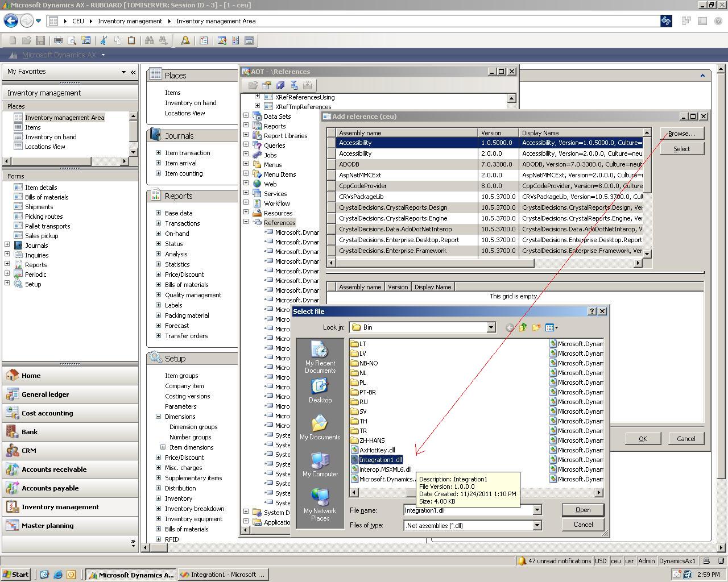This screenshot has width=728, height=582.
Task: Click the AOT toolbar properties icon
Action: coord(266,85)
